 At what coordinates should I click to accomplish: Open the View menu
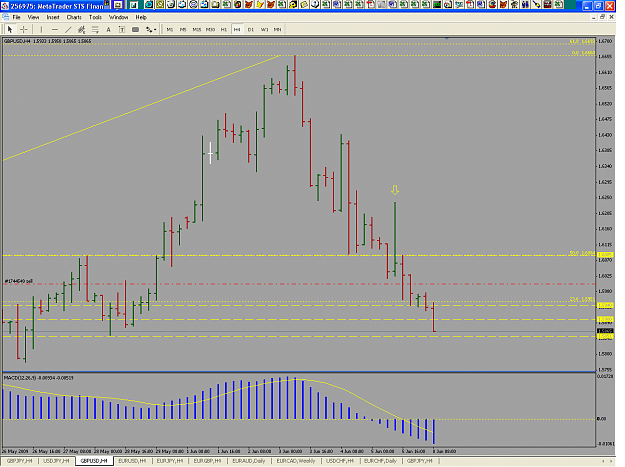[x=33, y=17]
